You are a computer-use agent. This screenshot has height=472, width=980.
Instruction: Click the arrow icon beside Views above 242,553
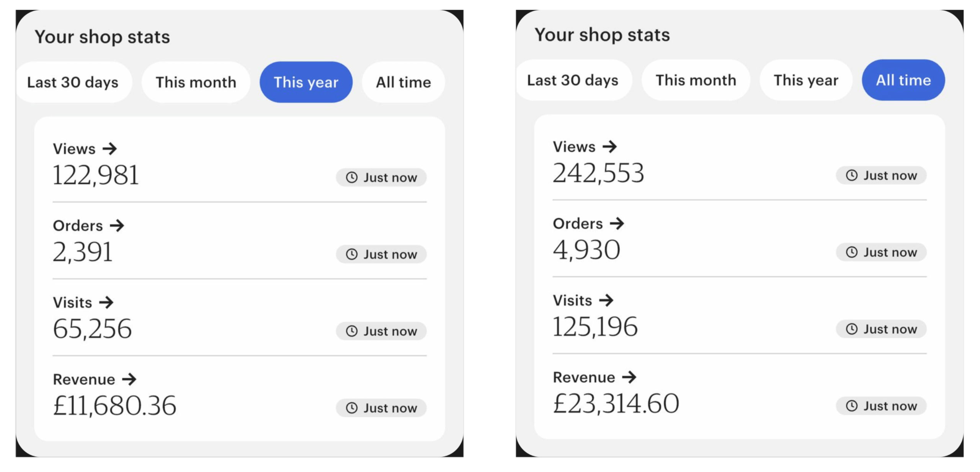[609, 146]
